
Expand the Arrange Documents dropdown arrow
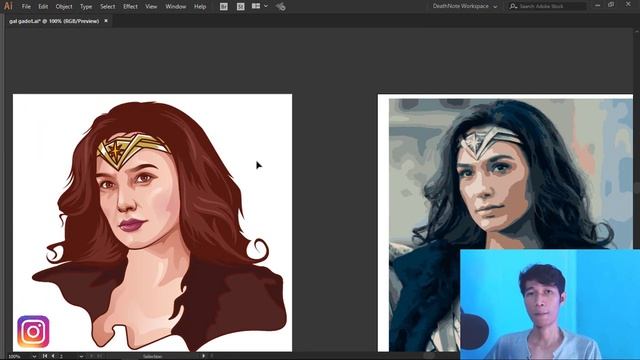coord(266,6)
